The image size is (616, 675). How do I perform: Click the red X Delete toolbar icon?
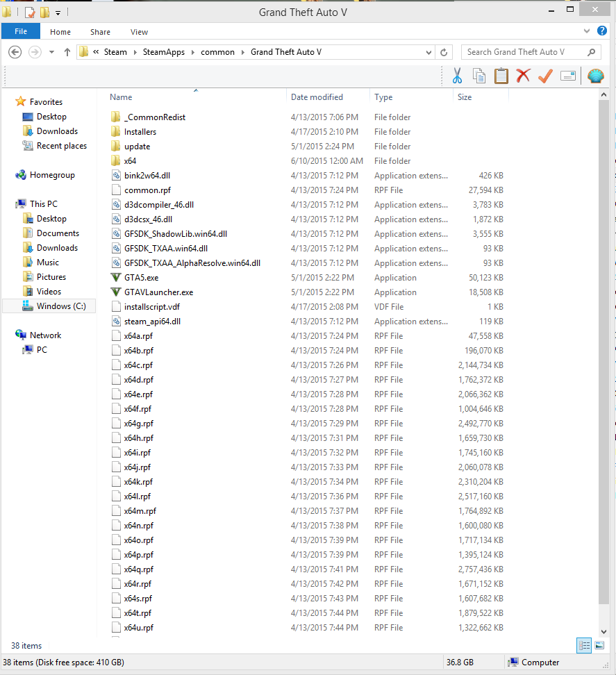tap(523, 76)
